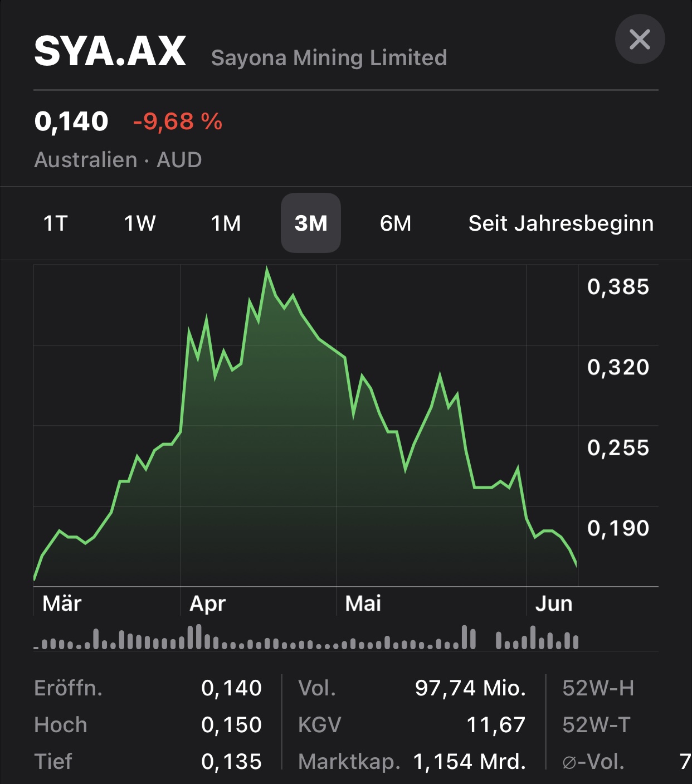Switch to the 6M chart range
This screenshot has width=692, height=784.
(396, 223)
